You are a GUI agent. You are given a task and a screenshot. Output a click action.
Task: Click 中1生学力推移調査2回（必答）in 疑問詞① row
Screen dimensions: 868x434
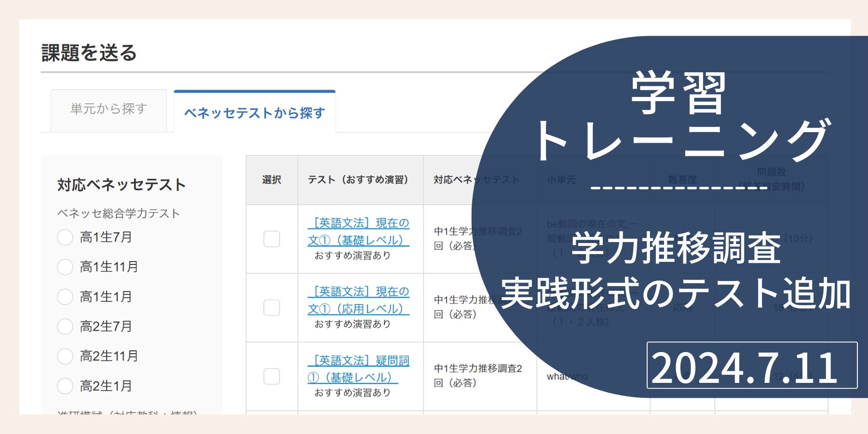click(x=478, y=376)
